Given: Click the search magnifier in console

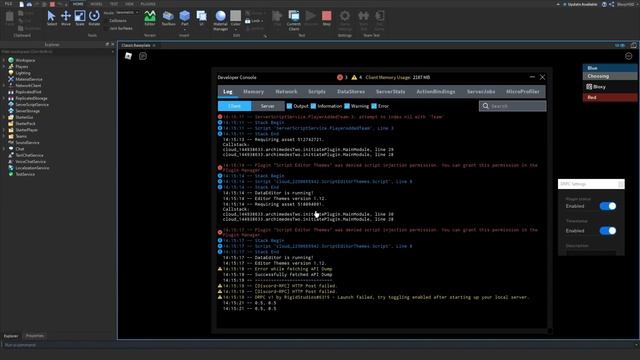Looking at the screenshot, I should (x=485, y=106).
